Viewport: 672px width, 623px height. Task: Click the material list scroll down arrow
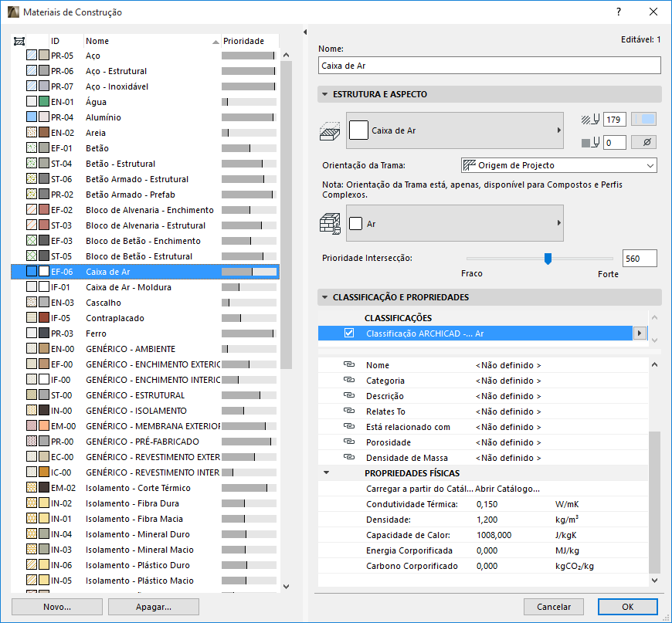(x=287, y=586)
